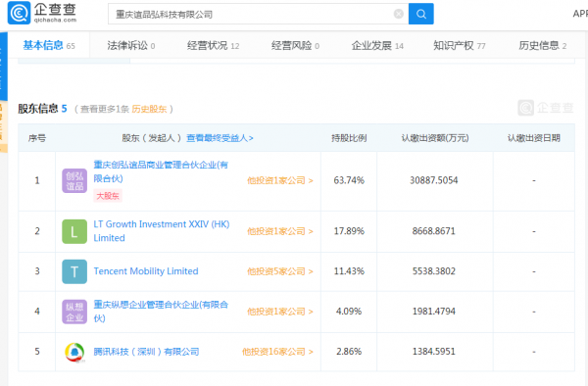Viewport: 588px width, 386px height.
Task: Switch to the 基本信息 tab
Action: pos(49,45)
